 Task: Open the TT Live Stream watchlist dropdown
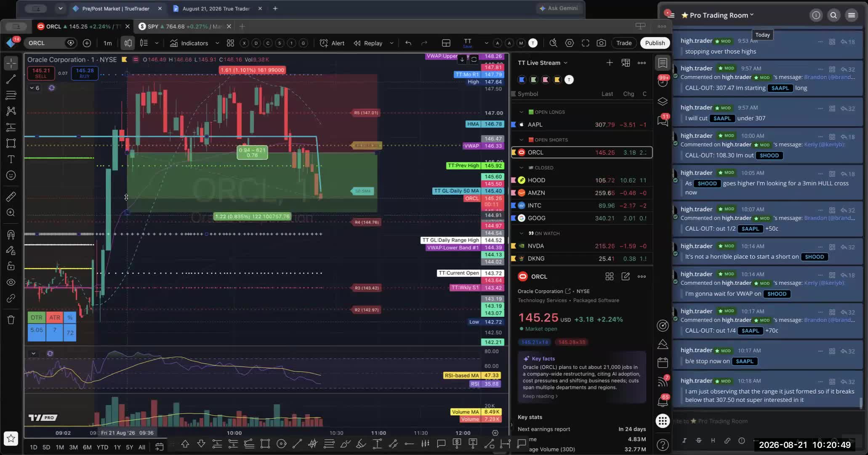543,63
